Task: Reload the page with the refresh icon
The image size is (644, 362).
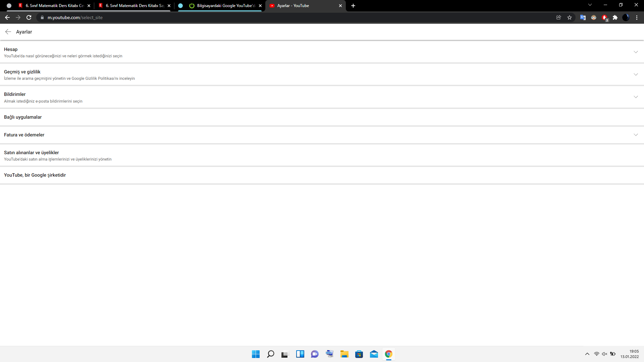Action: click(29, 17)
